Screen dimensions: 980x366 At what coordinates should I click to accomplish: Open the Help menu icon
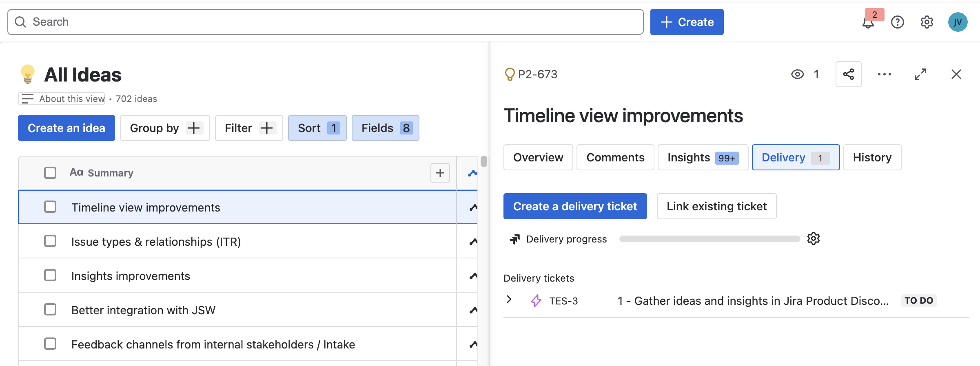(x=897, y=22)
